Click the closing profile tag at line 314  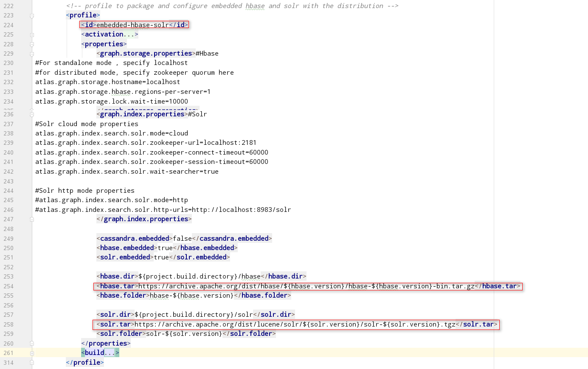point(85,363)
